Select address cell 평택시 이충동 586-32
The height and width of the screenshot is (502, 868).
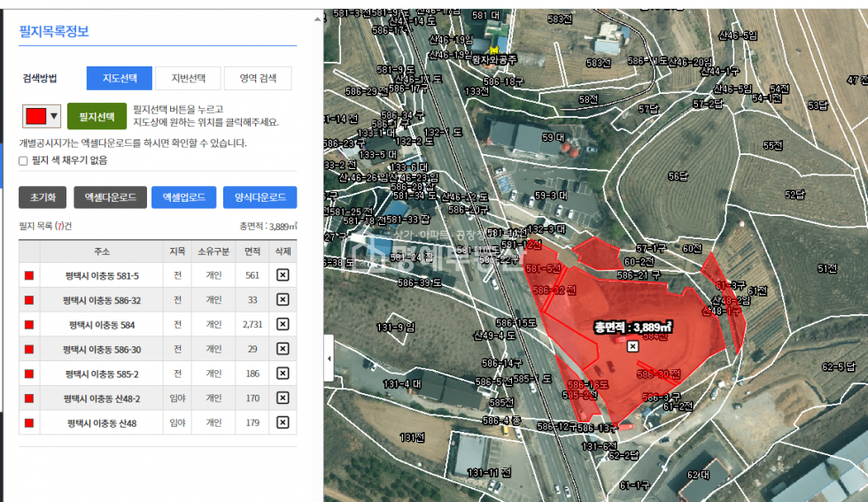pos(102,300)
